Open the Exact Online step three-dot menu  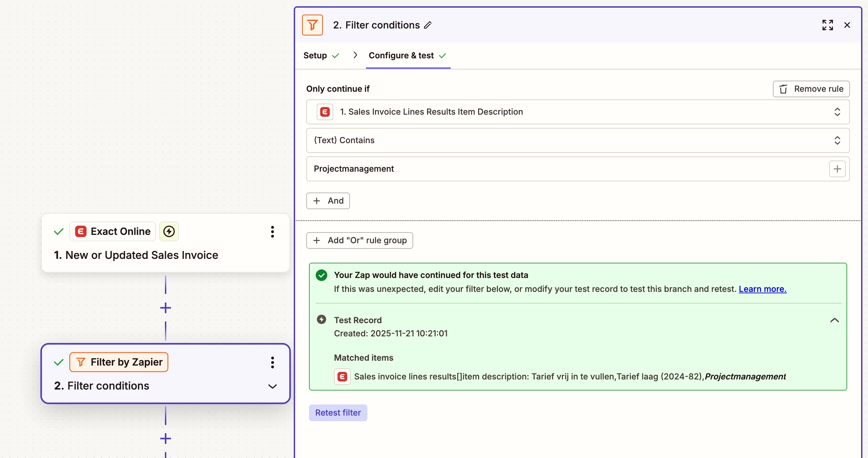click(x=273, y=231)
